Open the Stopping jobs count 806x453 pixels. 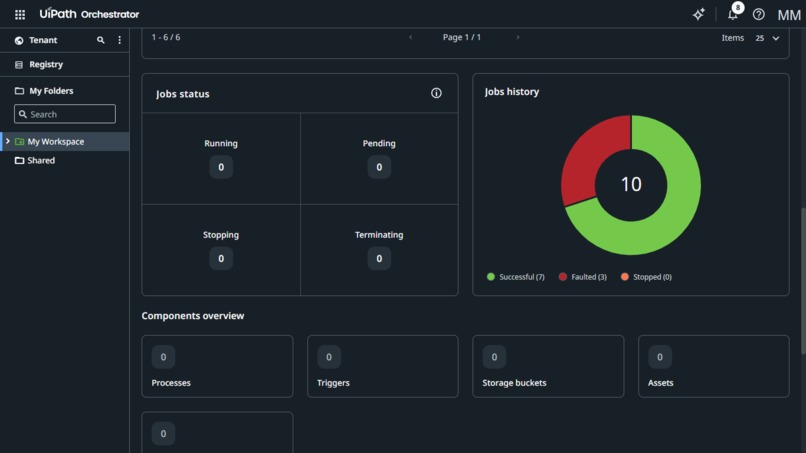click(221, 259)
